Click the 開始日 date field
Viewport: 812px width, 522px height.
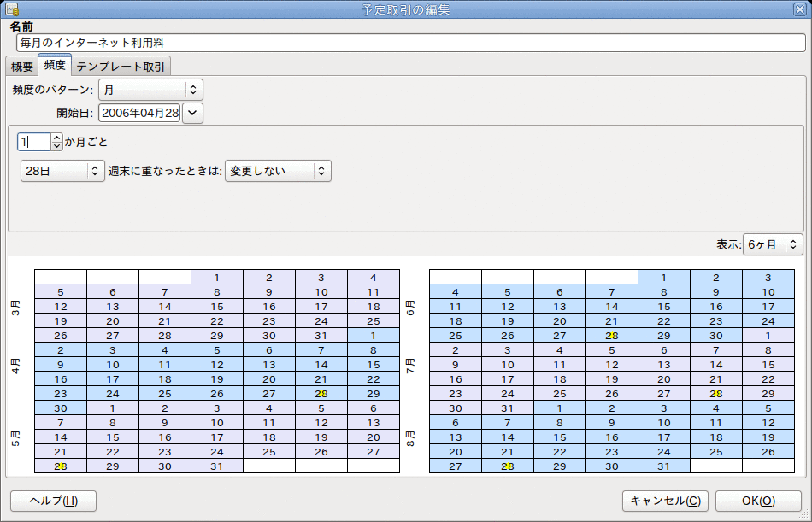(139, 113)
